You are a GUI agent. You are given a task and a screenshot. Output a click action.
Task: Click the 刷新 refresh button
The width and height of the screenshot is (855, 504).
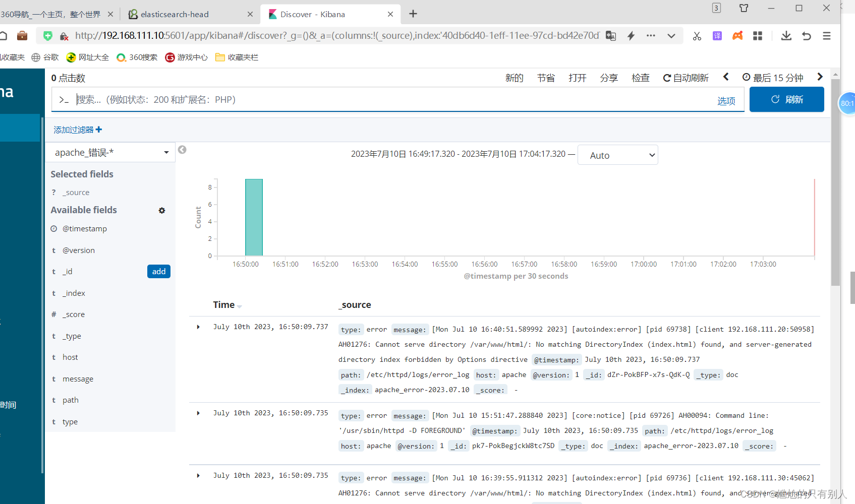[787, 99]
